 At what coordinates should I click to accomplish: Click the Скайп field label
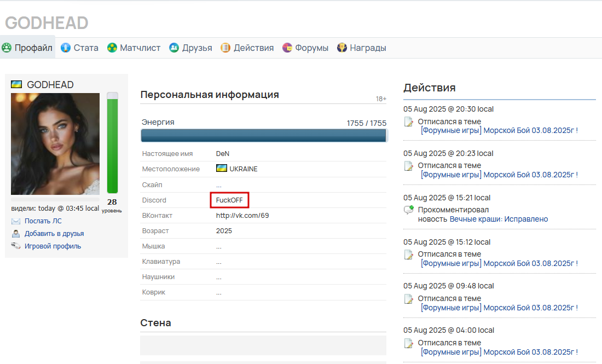tap(152, 184)
